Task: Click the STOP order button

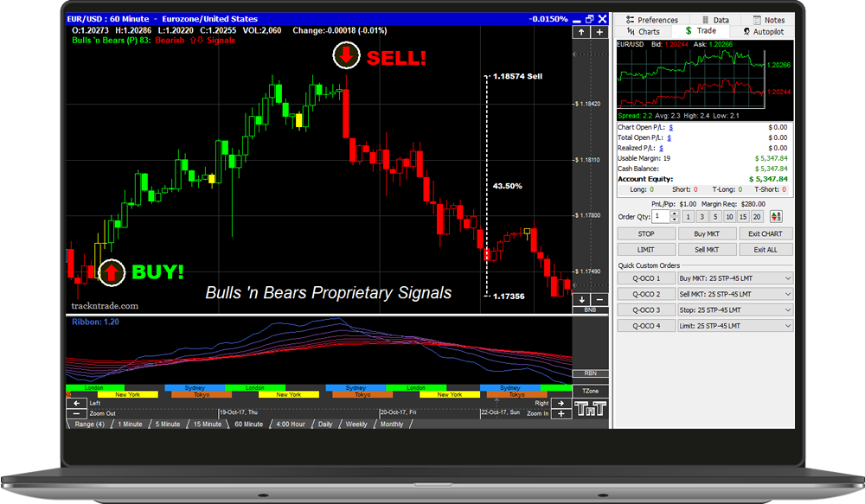Action: click(x=646, y=233)
